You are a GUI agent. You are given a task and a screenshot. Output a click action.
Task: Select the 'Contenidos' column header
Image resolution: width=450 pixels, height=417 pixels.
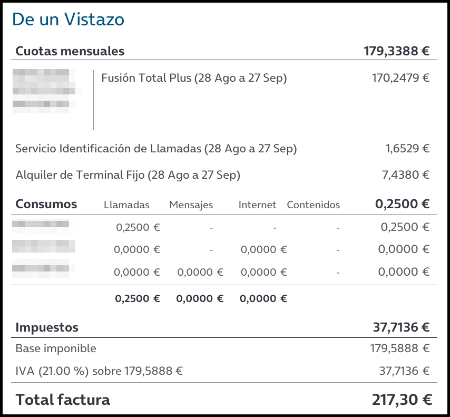pyautogui.click(x=313, y=205)
